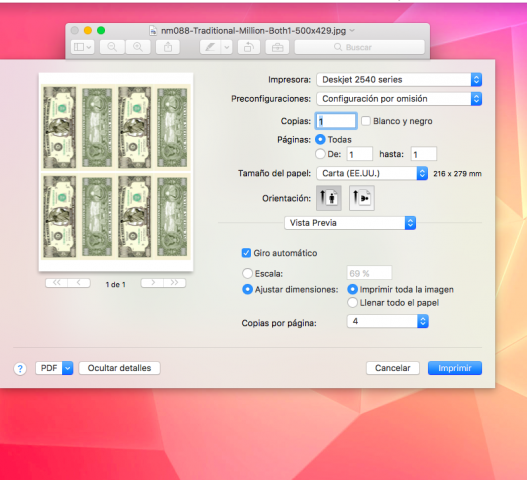527x480 pixels.
Task: Open the Share icon in Preview toolbar
Action: (x=168, y=47)
